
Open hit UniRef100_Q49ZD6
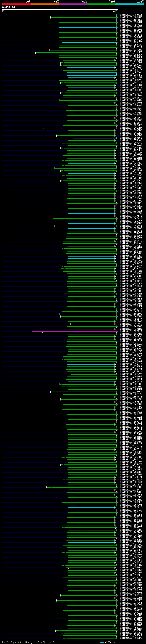[131, 276]
